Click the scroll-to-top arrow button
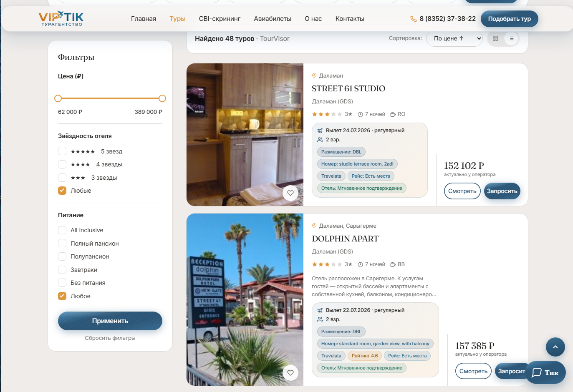 (x=555, y=347)
